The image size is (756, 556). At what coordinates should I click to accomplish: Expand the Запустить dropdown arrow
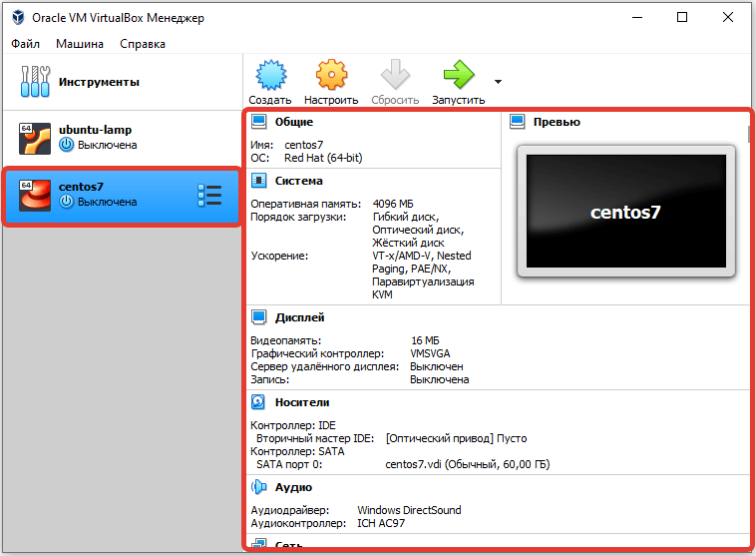[498, 82]
